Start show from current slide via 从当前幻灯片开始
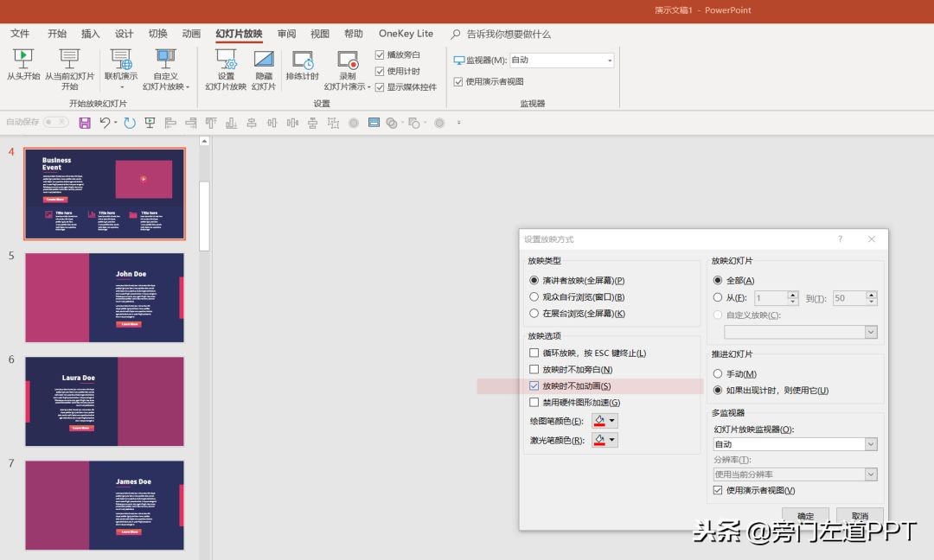 [x=69, y=69]
